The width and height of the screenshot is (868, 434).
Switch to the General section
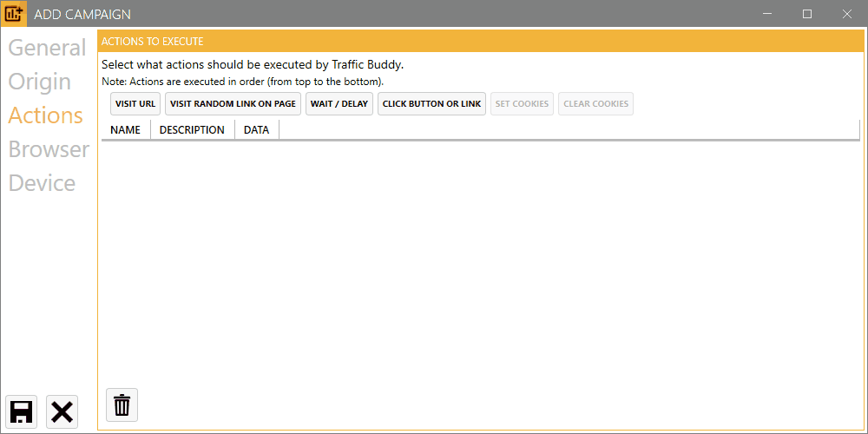pos(47,48)
